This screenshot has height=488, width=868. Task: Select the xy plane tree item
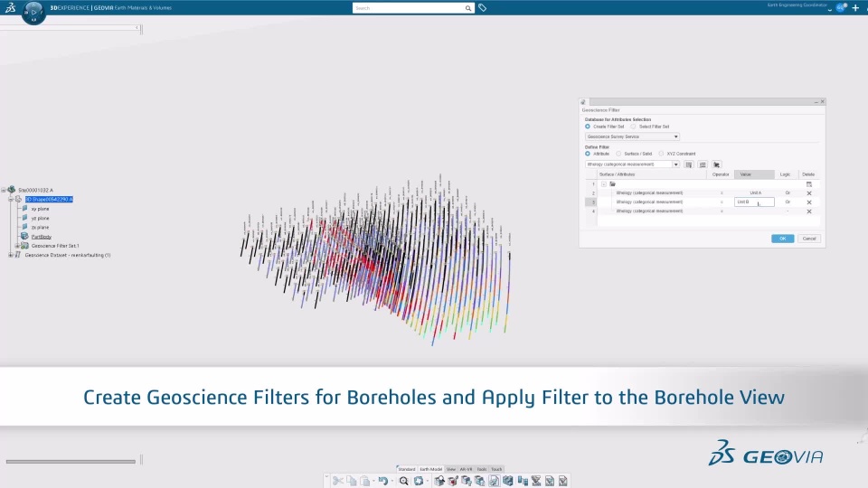pyautogui.click(x=40, y=209)
